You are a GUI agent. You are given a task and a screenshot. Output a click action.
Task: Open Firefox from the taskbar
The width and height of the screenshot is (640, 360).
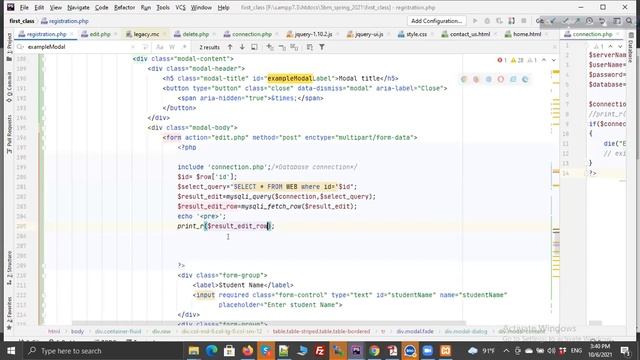click(x=247, y=351)
